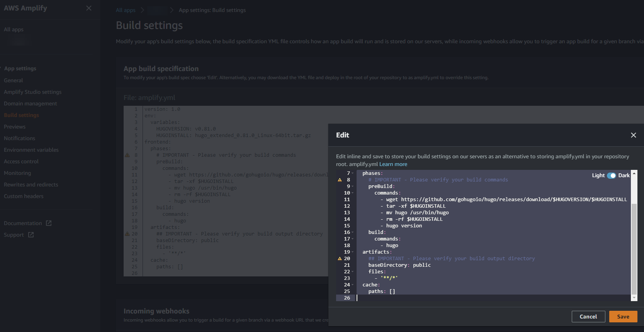Open Support link
Screen dimensions: 644x332
coord(14,235)
